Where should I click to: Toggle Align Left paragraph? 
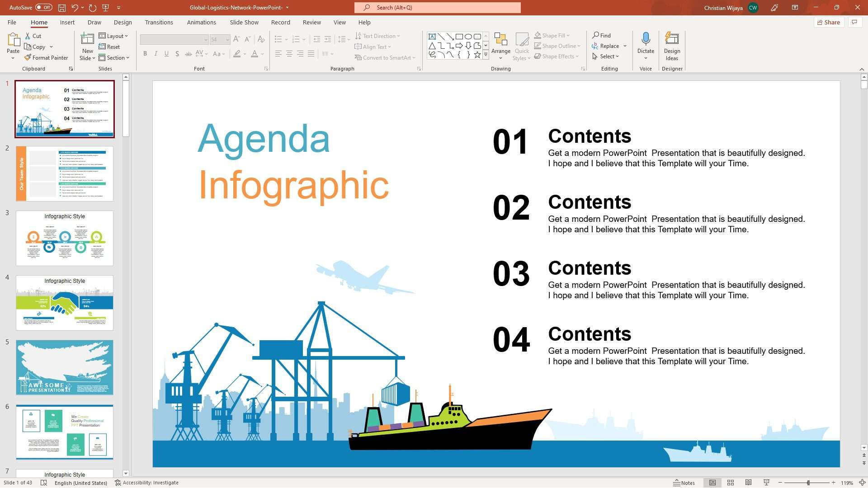coord(278,54)
